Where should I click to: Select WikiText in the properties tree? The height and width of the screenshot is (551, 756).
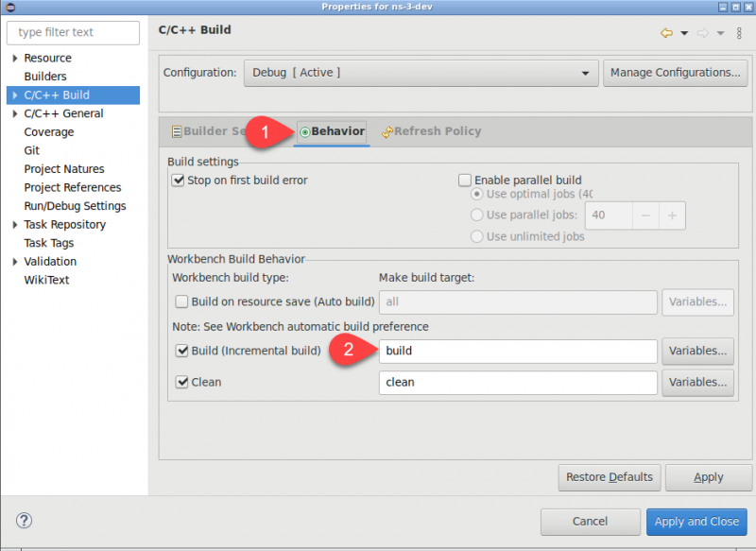[46, 280]
